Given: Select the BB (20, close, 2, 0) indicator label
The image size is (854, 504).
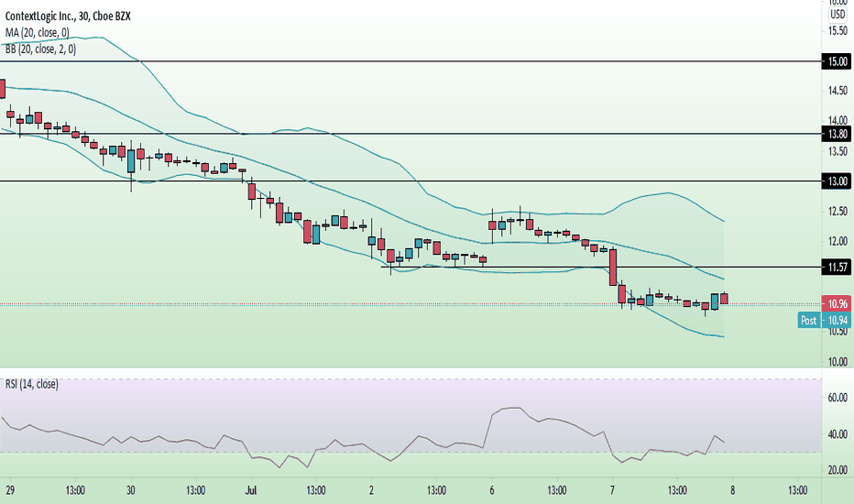Looking at the screenshot, I should pos(40,49).
